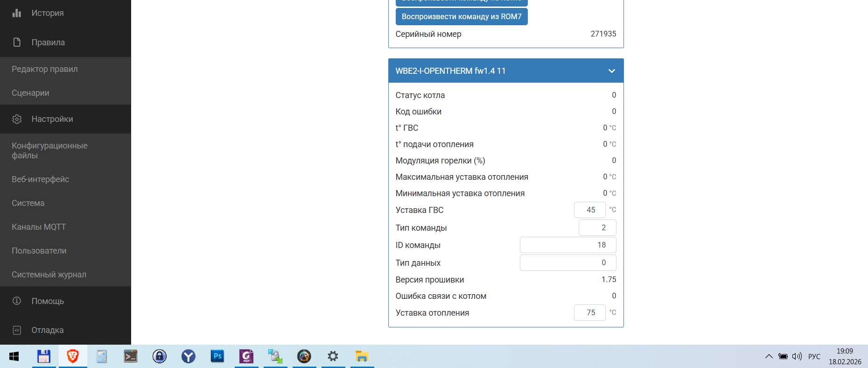Image resolution: width=868 pixels, height=368 pixels.
Task: Switch to Brave browser in taskbar
Action: click(73, 357)
